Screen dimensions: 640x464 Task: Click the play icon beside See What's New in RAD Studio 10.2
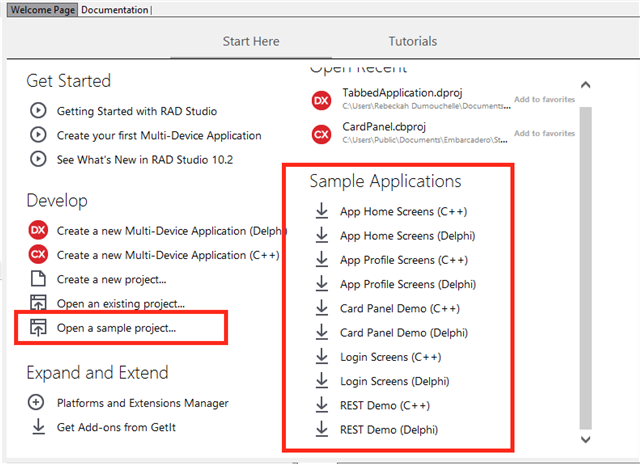tap(38, 159)
